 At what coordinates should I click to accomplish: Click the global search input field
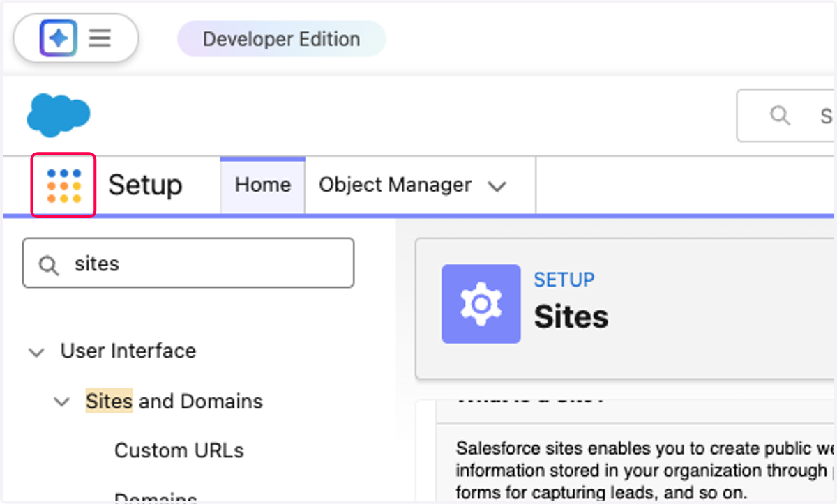[x=786, y=115]
